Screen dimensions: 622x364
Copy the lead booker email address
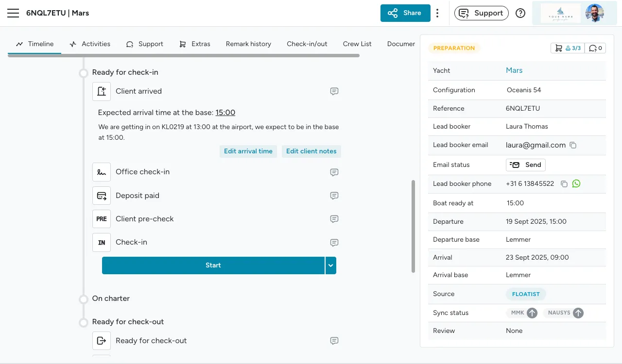573,145
